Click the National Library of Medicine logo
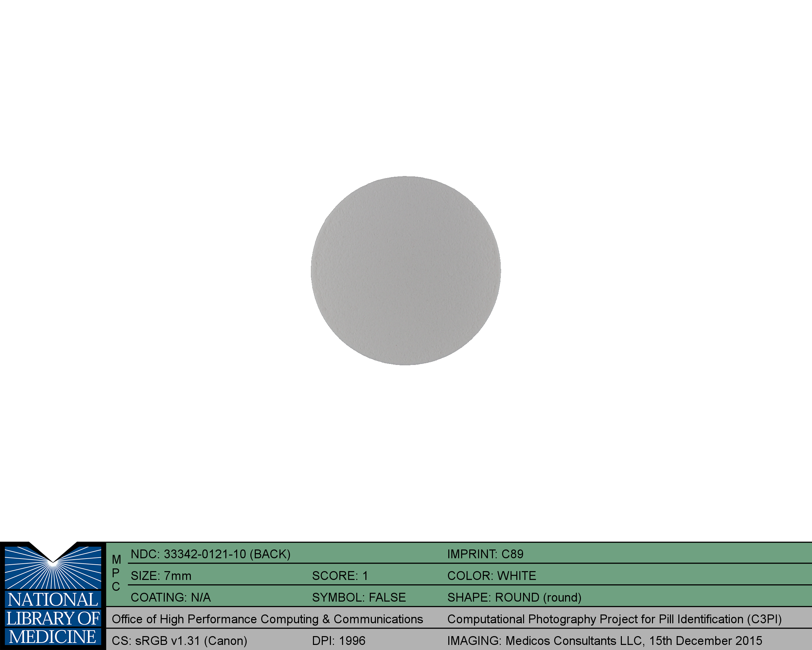812x650 pixels. pyautogui.click(x=53, y=596)
